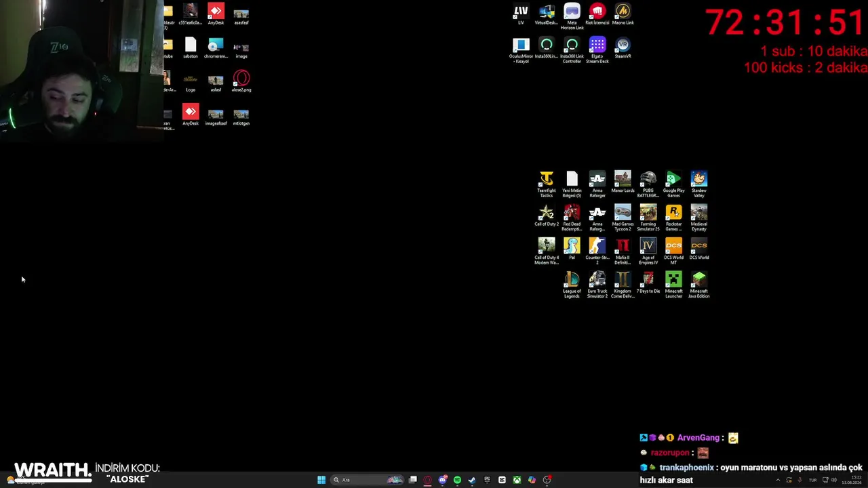
Task: Select the Medieval Dynasty icon
Action: coord(699,218)
